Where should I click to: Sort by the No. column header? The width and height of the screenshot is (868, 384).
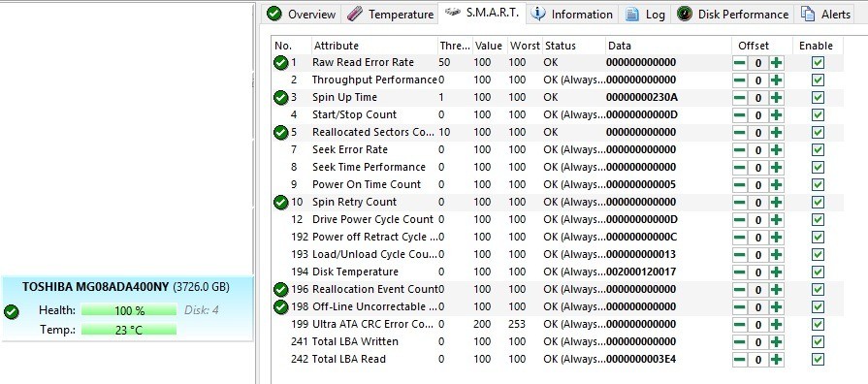pyautogui.click(x=291, y=46)
